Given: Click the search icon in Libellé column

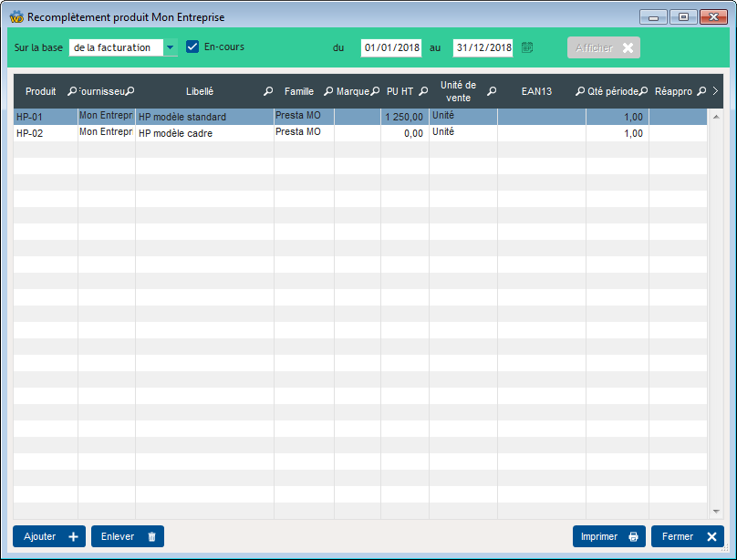Looking at the screenshot, I should pyautogui.click(x=268, y=91).
